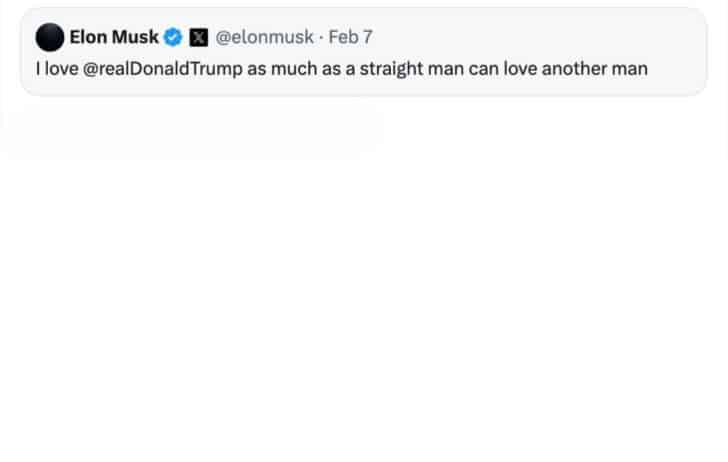This screenshot has height=462, width=728.
Task: Click the blue verified checkmark badge
Action: [173, 37]
